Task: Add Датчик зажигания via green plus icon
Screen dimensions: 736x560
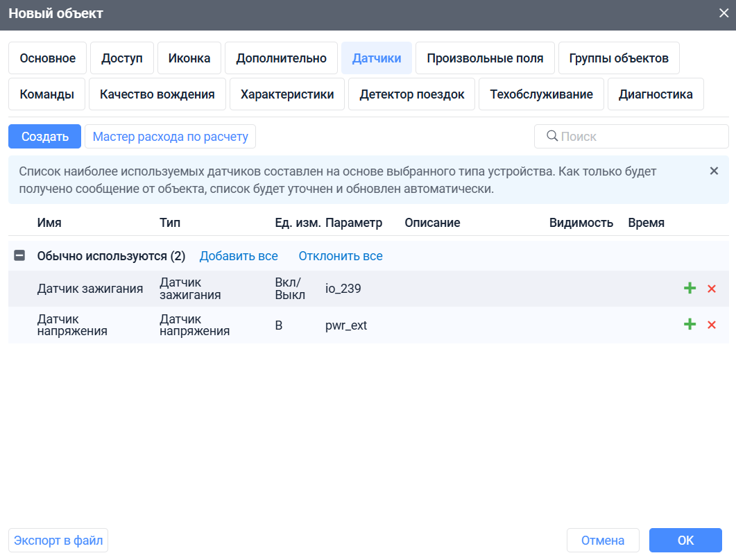Action: 690,288
